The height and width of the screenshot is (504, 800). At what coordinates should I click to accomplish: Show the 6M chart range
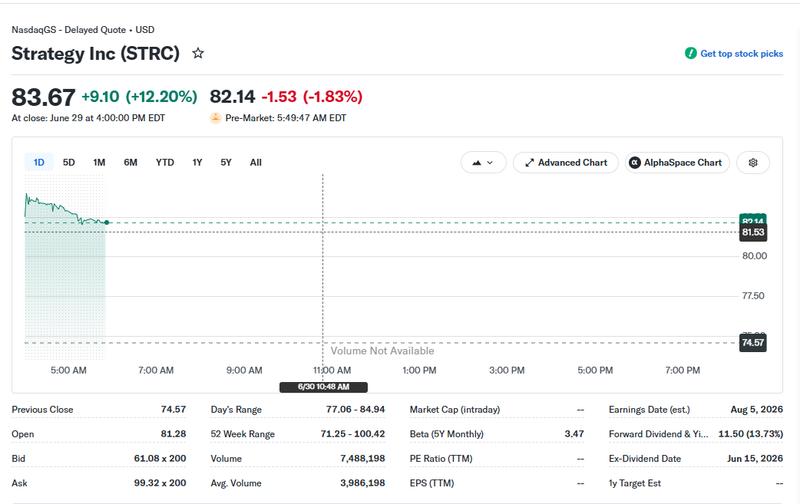tap(131, 162)
